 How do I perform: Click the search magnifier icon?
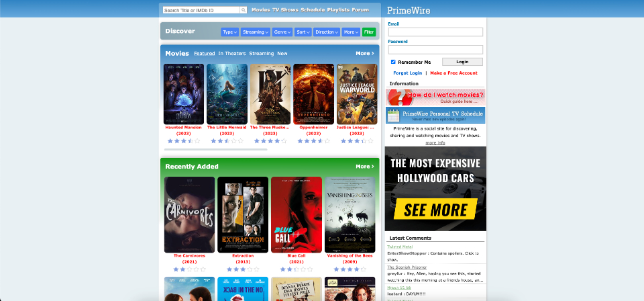[244, 10]
